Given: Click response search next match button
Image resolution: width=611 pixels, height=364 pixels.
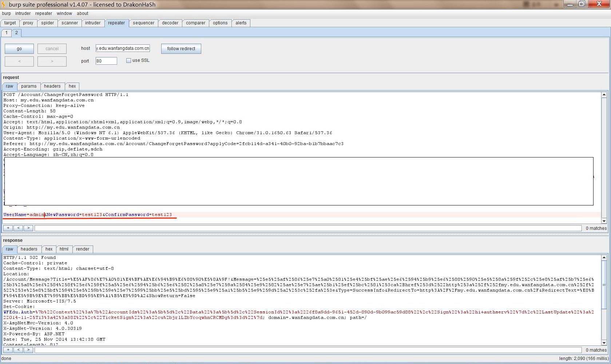Looking at the screenshot, I should click(x=28, y=350).
